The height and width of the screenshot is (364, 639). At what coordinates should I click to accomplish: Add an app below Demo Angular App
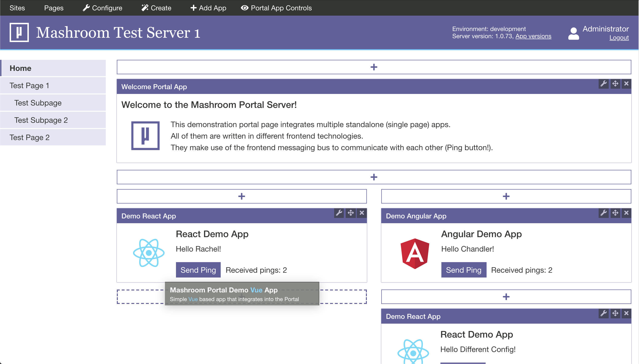(x=506, y=297)
